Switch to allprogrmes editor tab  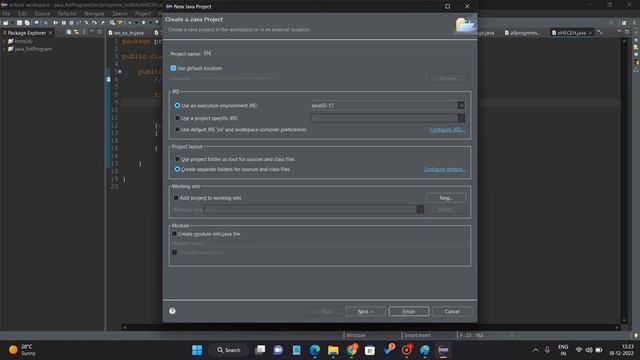(x=522, y=33)
